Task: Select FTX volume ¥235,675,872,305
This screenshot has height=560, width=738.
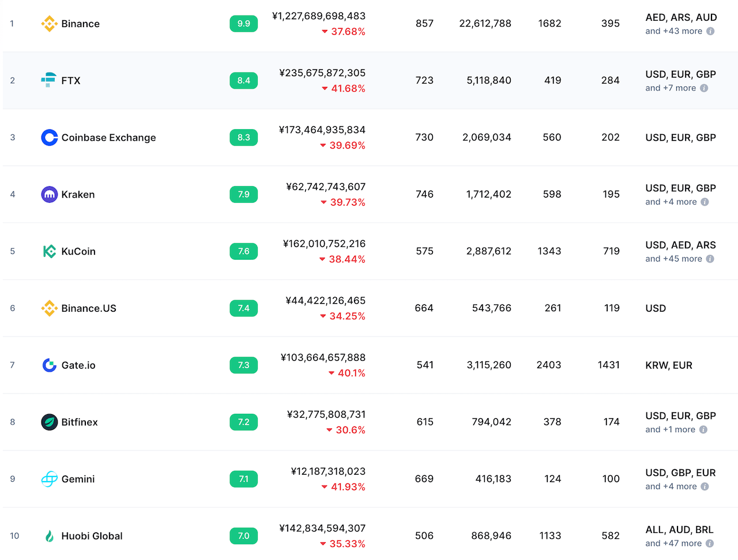Action: click(x=322, y=73)
